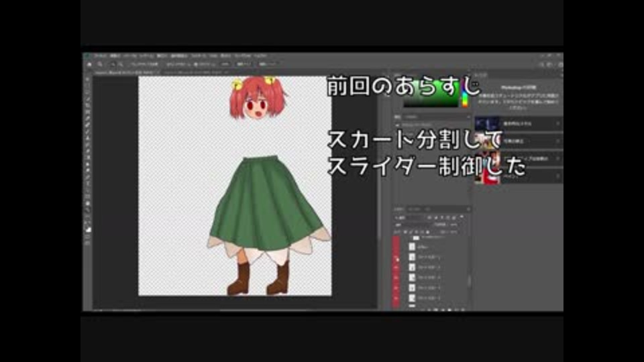Hide the third スカート分割 layer via its eye
The width and height of the screenshot is (644, 362).
point(396,278)
